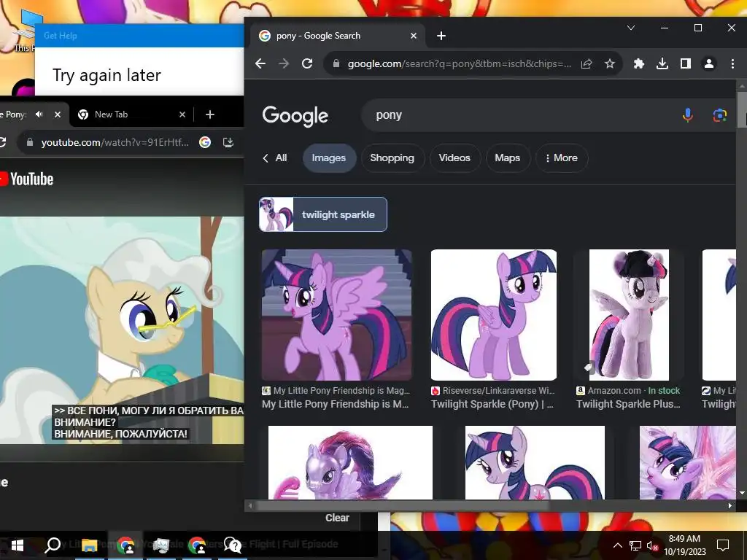Show hidden system tray icons
Screen dimensions: 747x560
(617, 545)
